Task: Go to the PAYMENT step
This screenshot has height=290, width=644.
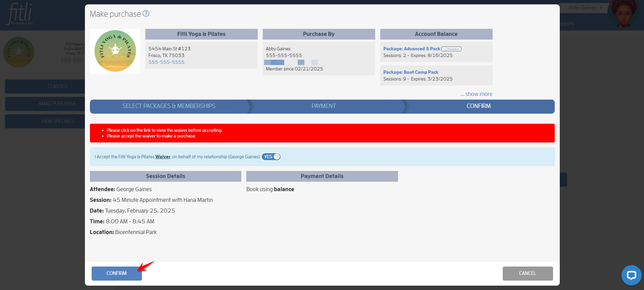Action: [x=324, y=106]
